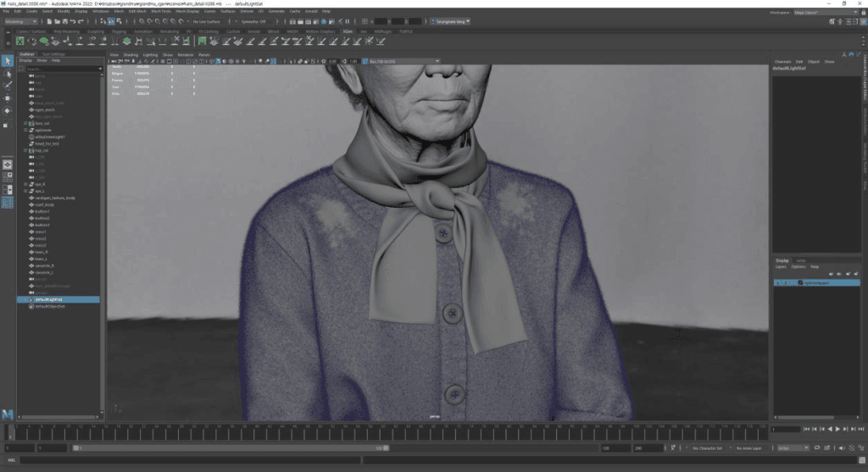Image resolution: width=868 pixels, height=472 pixels.
Task: Click the Maya logo icon at bottom-left
Action: [x=8, y=414]
